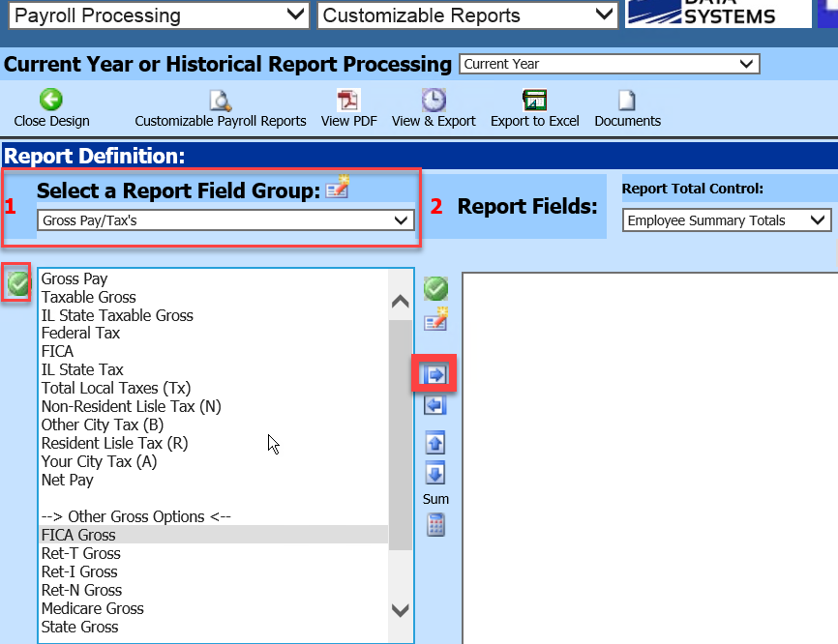This screenshot has height=644, width=838.
Task: Select Federal Tax in the field list
Action: pyautogui.click(x=81, y=333)
